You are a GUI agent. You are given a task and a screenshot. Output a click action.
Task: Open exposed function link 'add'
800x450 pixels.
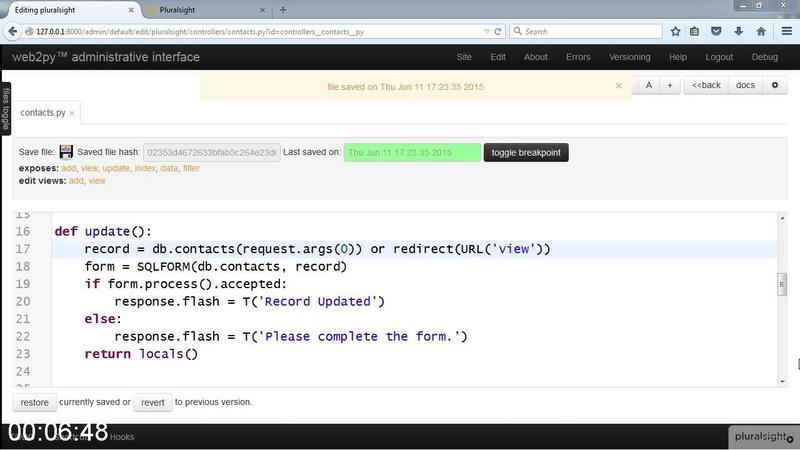pos(68,168)
